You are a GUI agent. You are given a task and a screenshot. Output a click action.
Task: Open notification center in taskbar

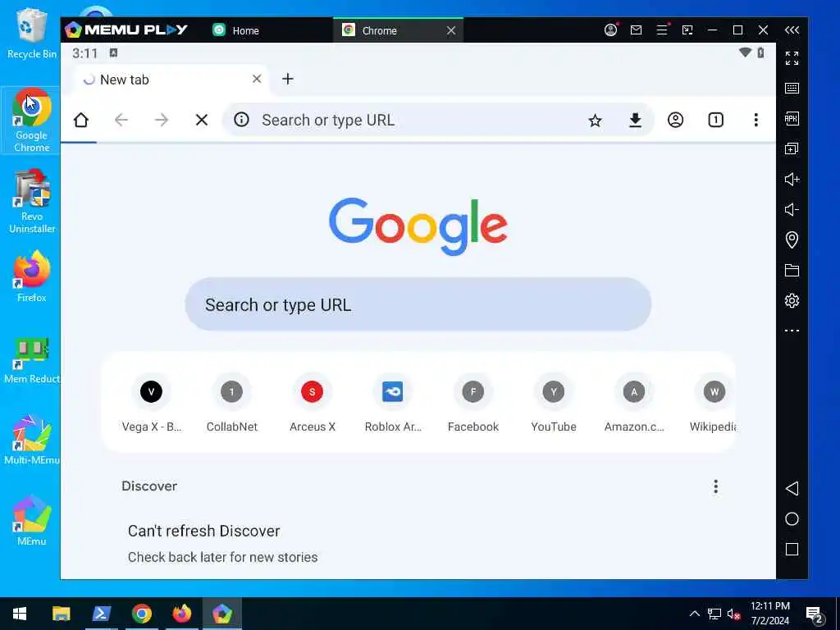click(815, 615)
